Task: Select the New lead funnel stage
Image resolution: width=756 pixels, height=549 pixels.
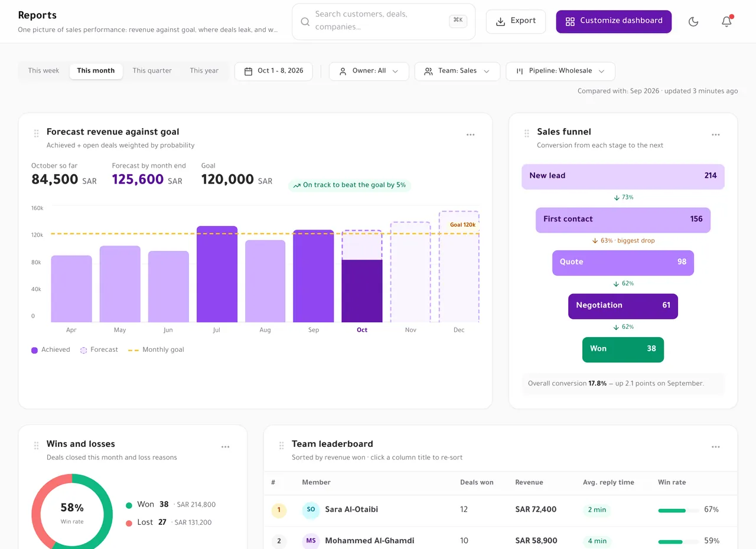Action: (x=623, y=176)
